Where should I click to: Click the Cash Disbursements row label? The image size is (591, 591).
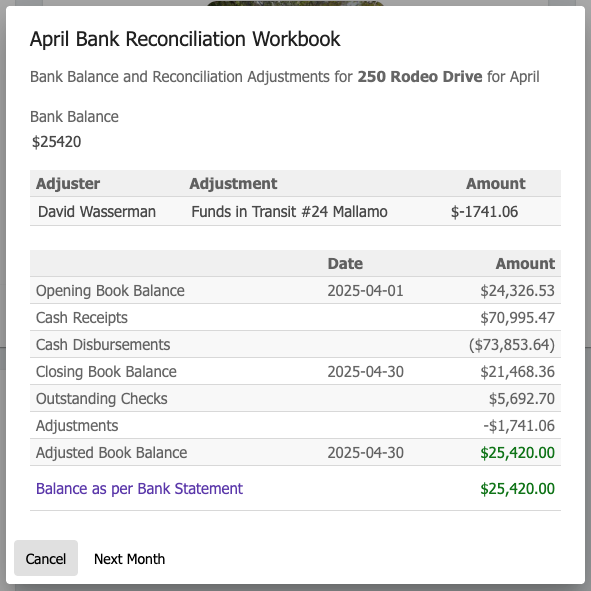pos(103,344)
